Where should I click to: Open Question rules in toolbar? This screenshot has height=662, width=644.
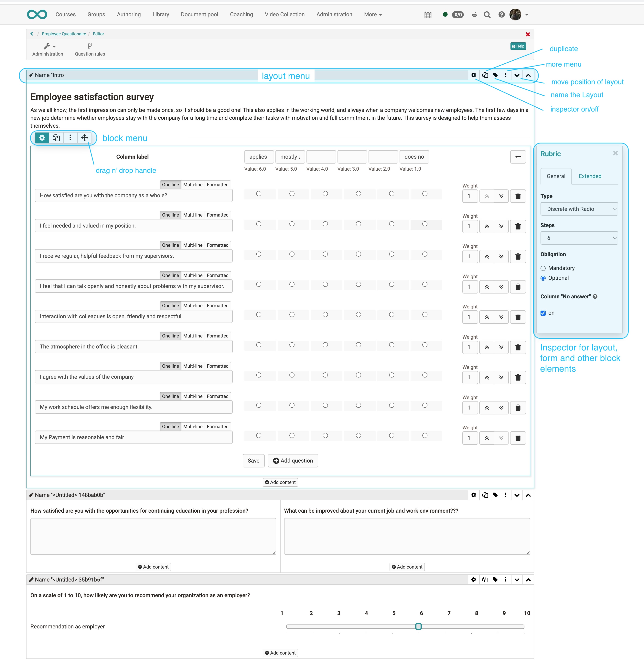[90, 49]
